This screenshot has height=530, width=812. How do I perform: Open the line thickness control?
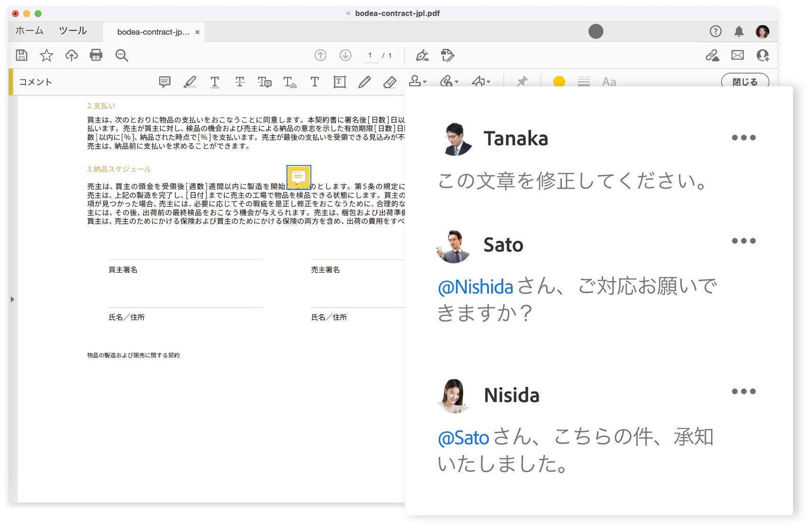(584, 82)
